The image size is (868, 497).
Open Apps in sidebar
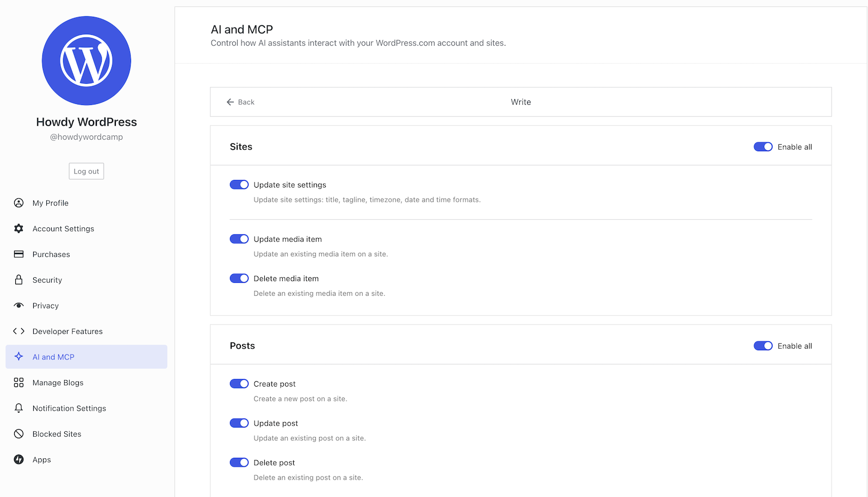click(x=86, y=459)
